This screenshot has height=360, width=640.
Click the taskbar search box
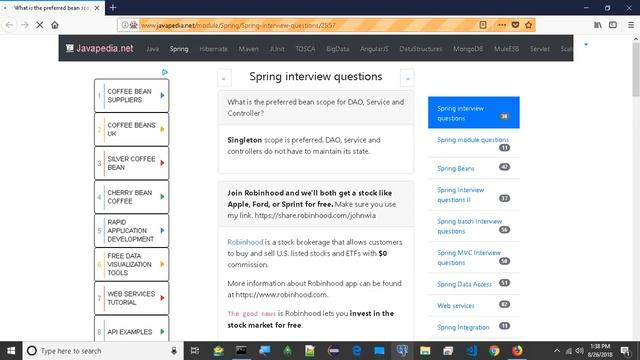tap(102, 351)
